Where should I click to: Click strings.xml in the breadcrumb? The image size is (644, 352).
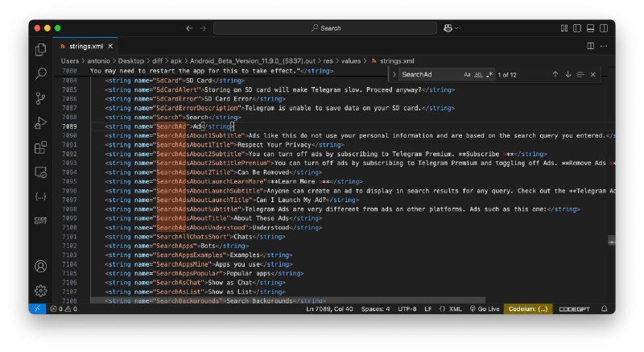tap(397, 60)
